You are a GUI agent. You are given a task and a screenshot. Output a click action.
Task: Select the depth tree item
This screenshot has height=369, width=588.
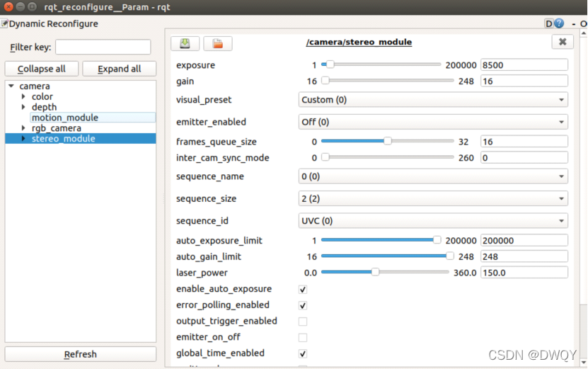coord(44,107)
